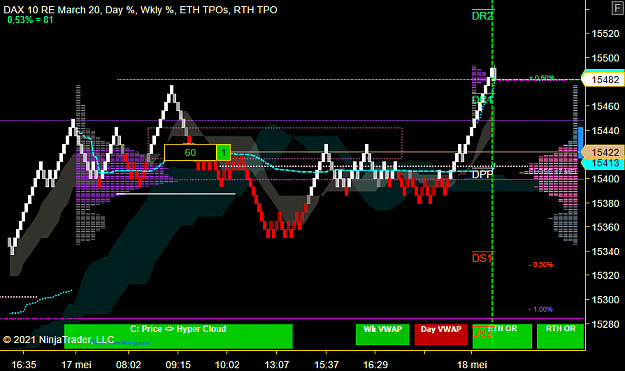
Task: Click the white DPP pivot label
Action: coord(482,175)
